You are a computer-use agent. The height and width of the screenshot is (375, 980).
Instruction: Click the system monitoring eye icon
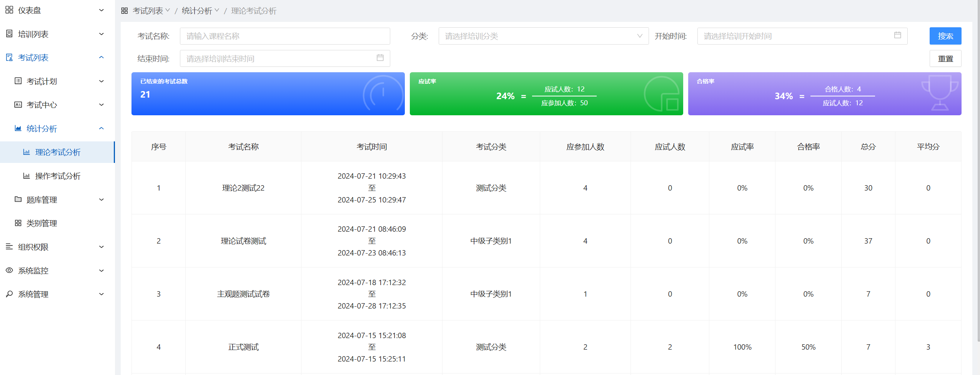9,270
